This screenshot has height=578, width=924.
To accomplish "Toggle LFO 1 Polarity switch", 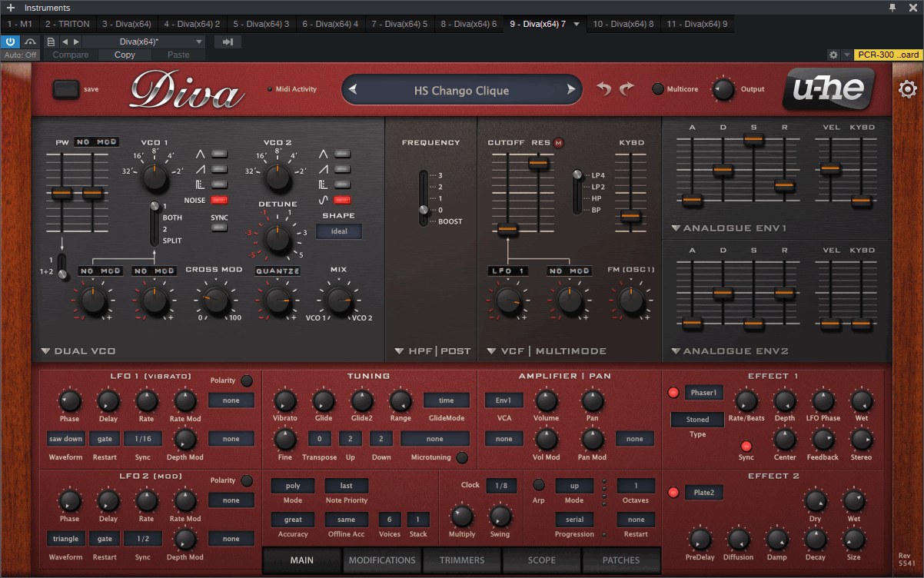I will [247, 380].
